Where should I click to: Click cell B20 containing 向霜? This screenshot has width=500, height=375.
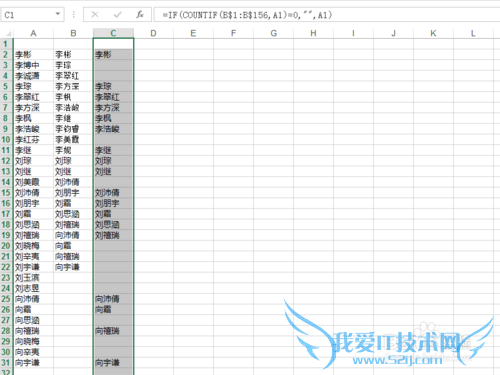point(73,246)
